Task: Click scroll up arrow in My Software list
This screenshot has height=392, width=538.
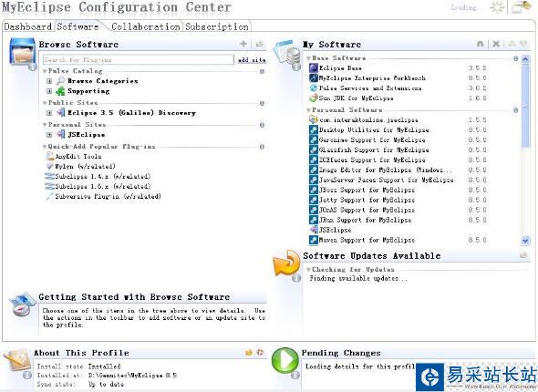Action: [x=525, y=59]
